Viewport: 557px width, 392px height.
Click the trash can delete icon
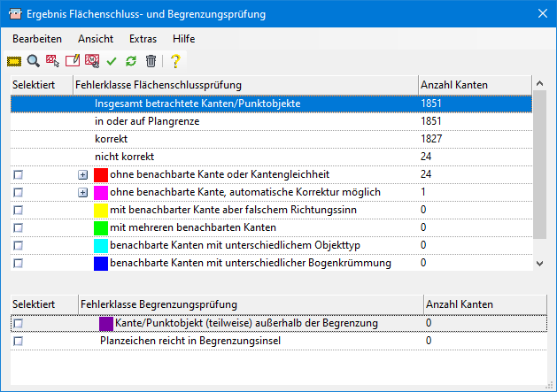point(151,61)
